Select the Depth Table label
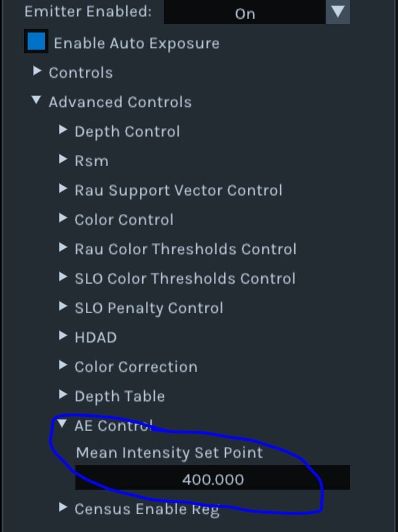This screenshot has width=398, height=532. (120, 396)
